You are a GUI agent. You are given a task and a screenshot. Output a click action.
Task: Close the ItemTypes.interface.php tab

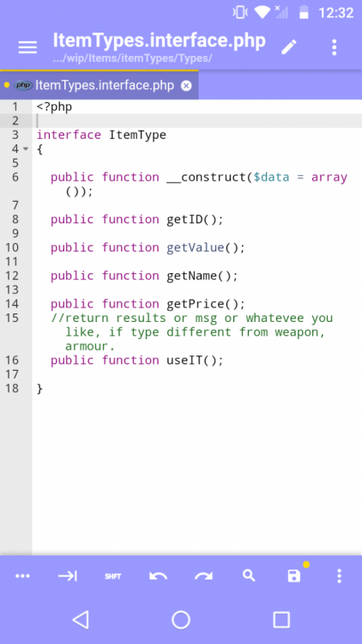[x=186, y=85]
